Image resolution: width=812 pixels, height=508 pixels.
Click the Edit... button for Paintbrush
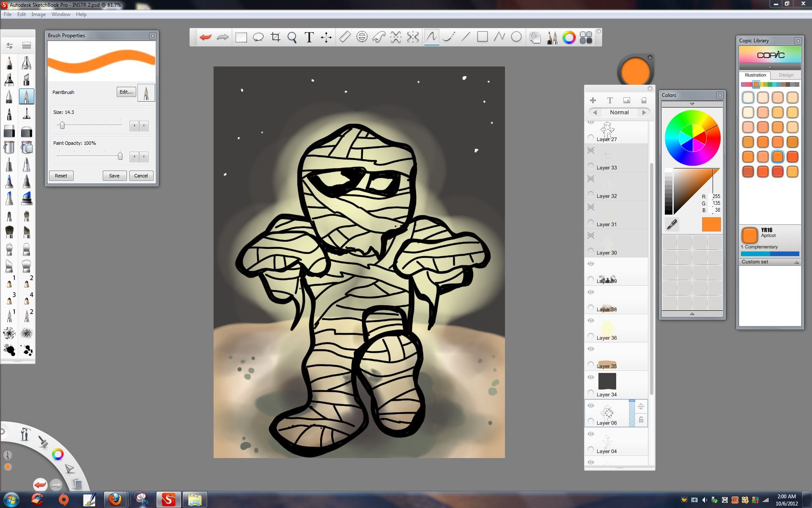point(126,92)
